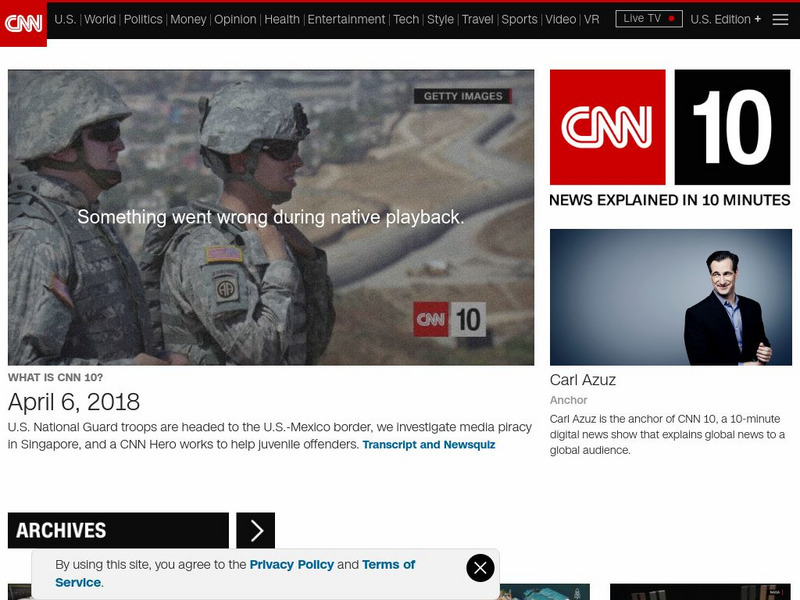Click the National Guard video player

click(x=271, y=217)
